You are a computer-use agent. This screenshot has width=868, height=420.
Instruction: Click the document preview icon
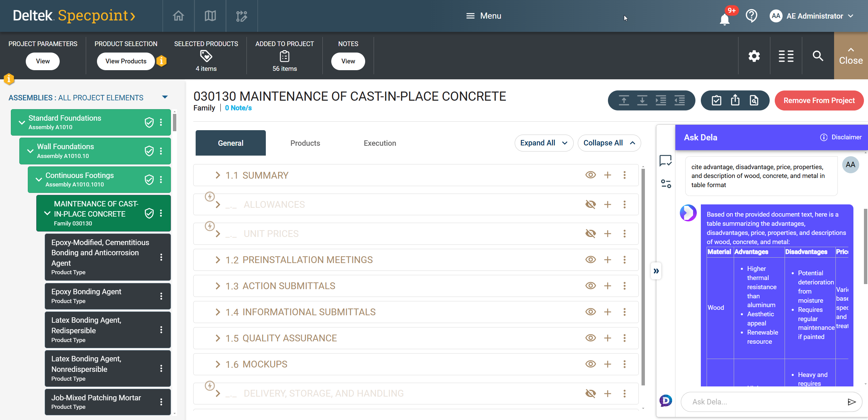point(754,100)
